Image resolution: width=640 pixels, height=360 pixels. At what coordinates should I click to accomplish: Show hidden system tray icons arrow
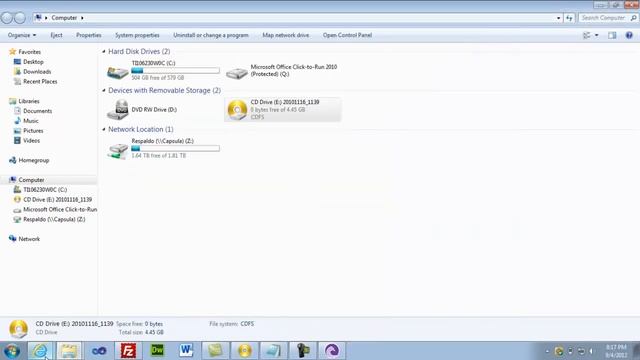click(547, 351)
